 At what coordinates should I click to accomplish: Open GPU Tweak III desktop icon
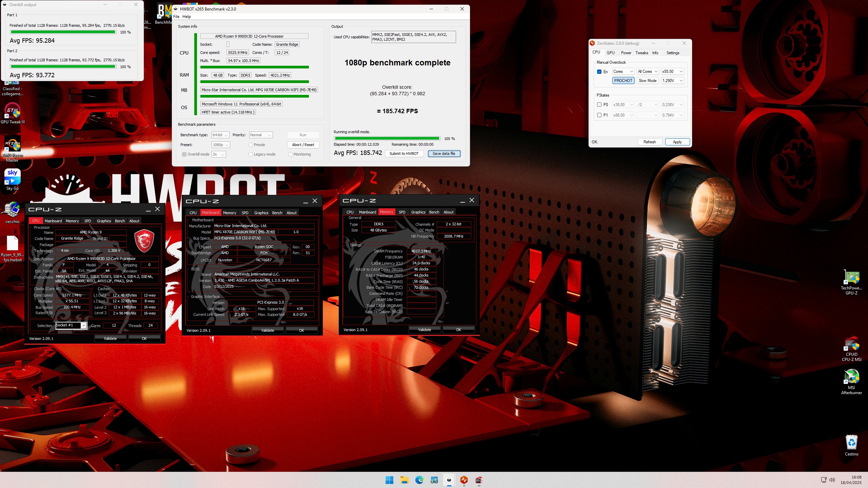coord(13,113)
